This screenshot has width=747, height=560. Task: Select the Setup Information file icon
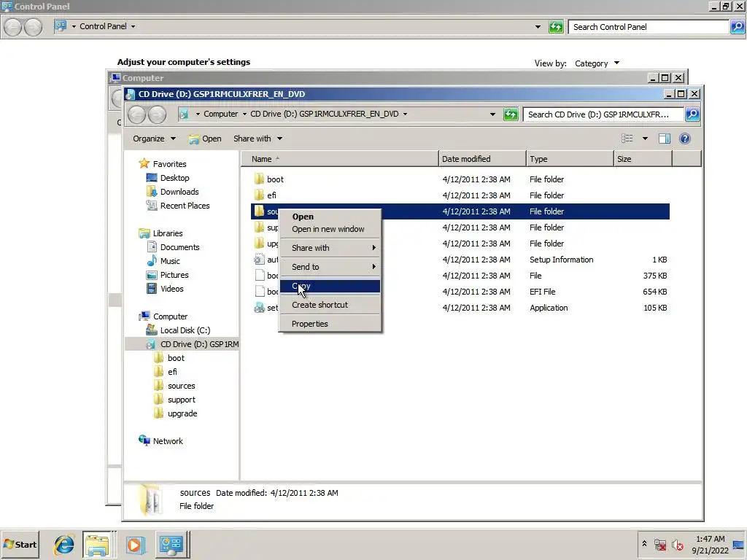259,260
